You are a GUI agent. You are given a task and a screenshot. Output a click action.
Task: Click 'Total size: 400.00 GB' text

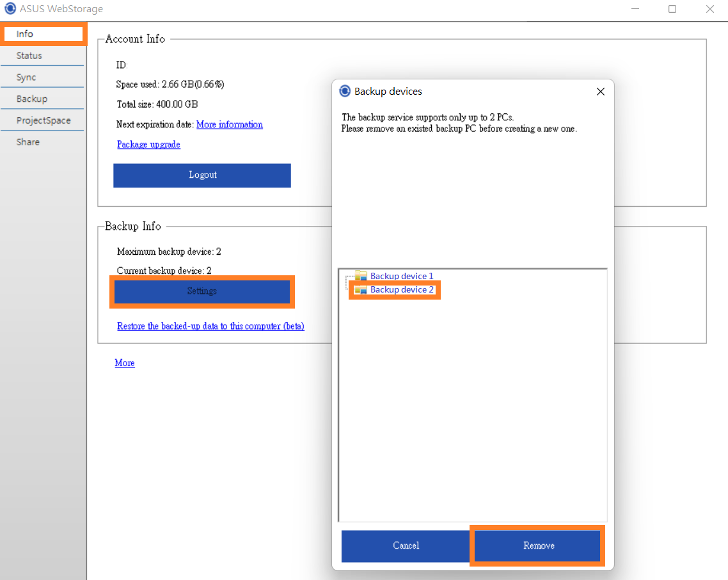coord(157,104)
